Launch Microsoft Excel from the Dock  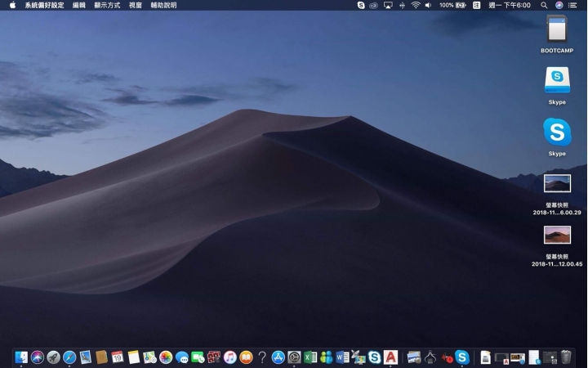point(310,357)
